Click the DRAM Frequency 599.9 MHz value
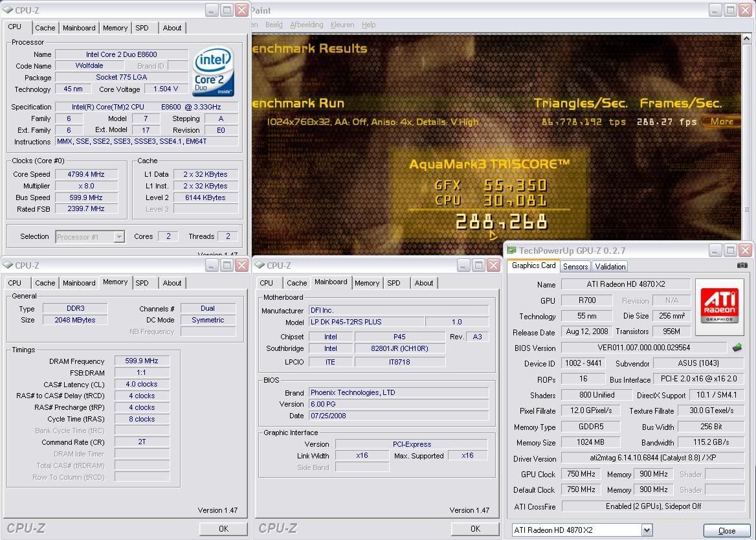 (142, 361)
